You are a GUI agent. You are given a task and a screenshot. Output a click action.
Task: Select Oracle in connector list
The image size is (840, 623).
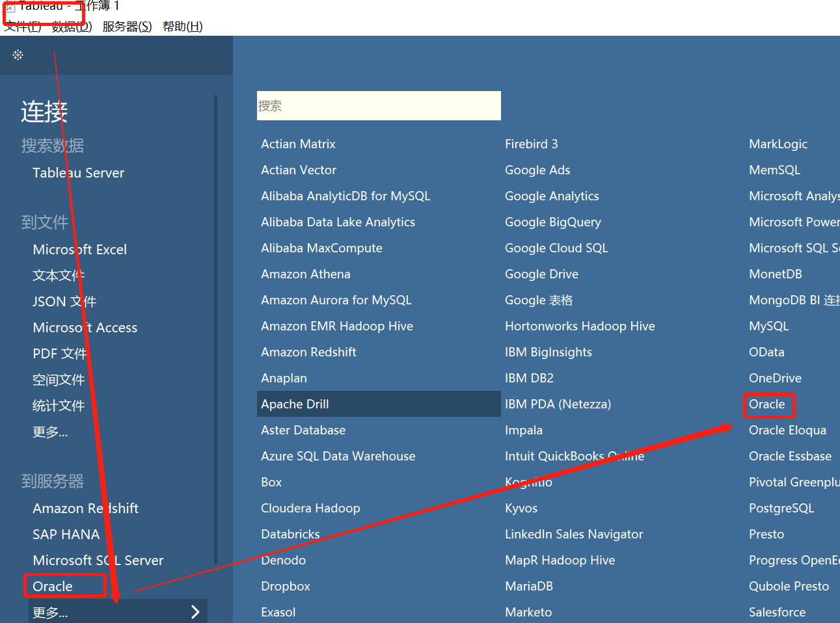pos(767,404)
